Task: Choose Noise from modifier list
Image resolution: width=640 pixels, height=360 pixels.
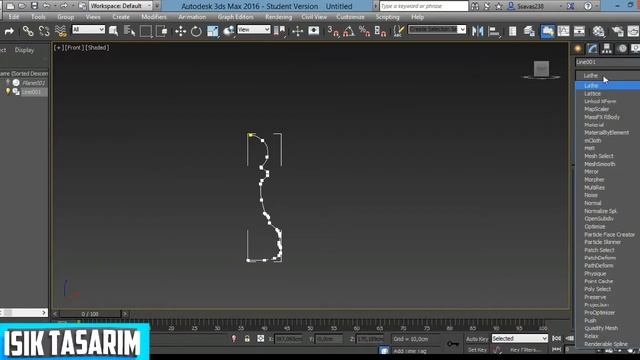Action: (x=591, y=195)
